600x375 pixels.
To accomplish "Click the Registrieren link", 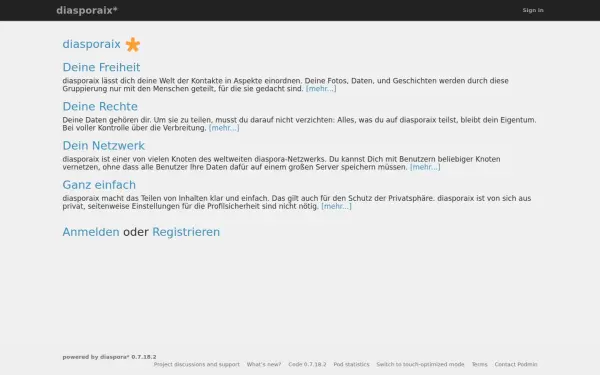I will [x=186, y=232].
